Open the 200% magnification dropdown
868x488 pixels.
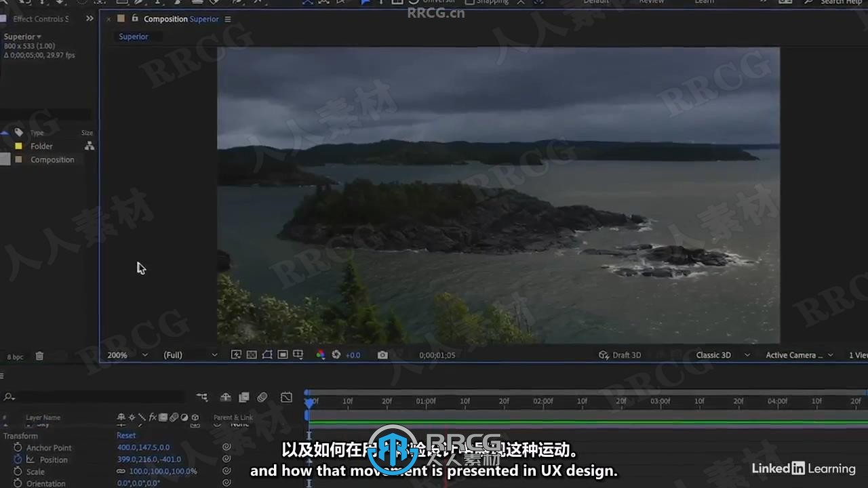coord(127,354)
